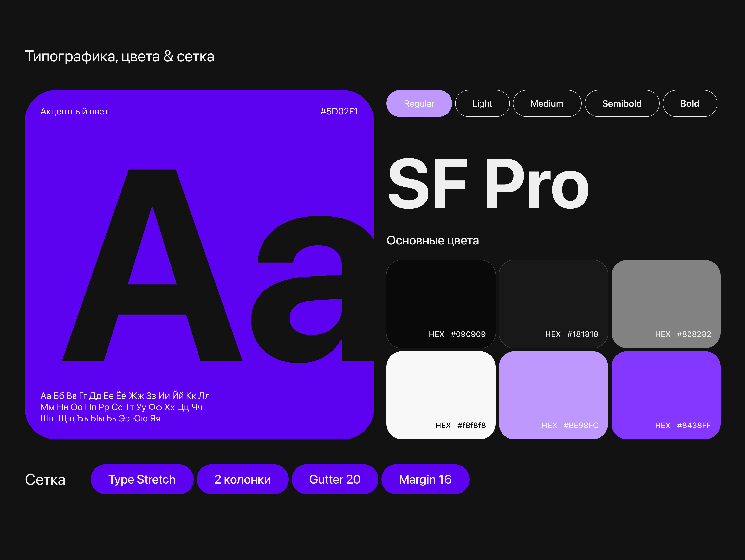The width and height of the screenshot is (745, 560).
Task: Select the lavender #BE98FC swatch
Action: 553,395
